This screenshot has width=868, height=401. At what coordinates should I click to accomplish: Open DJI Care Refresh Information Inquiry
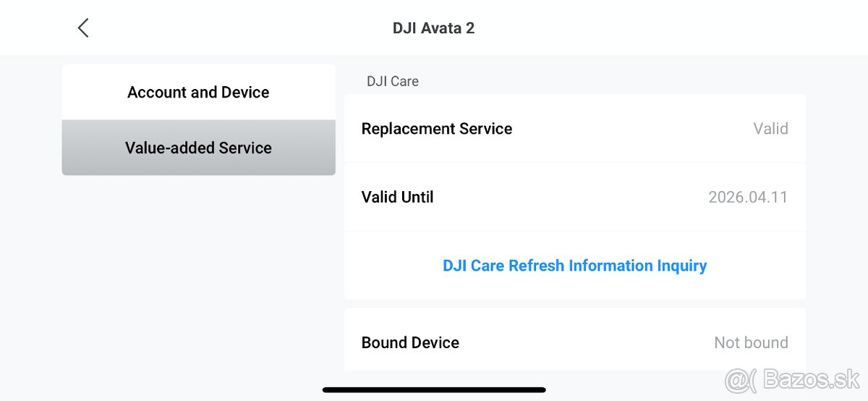click(x=574, y=266)
